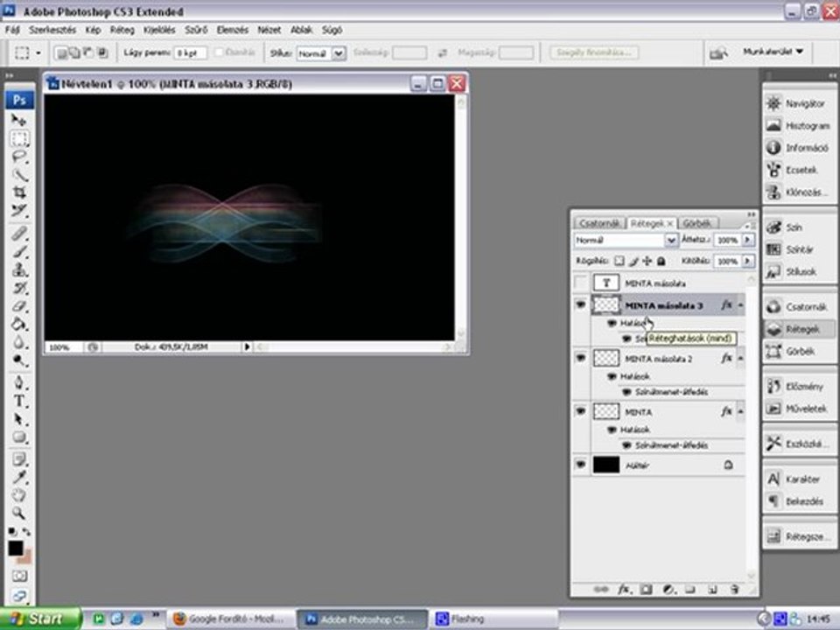
Task: Switch to the Görbék tab
Action: click(x=697, y=223)
